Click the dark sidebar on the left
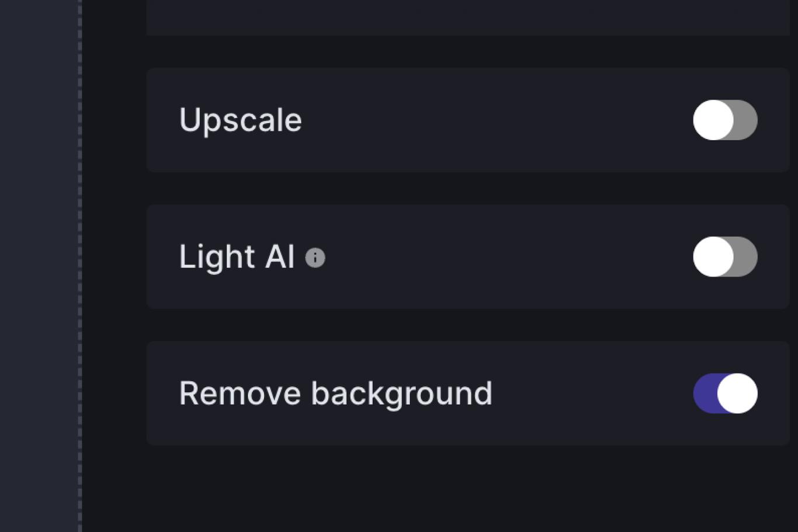The width and height of the screenshot is (798, 532). 38,266
